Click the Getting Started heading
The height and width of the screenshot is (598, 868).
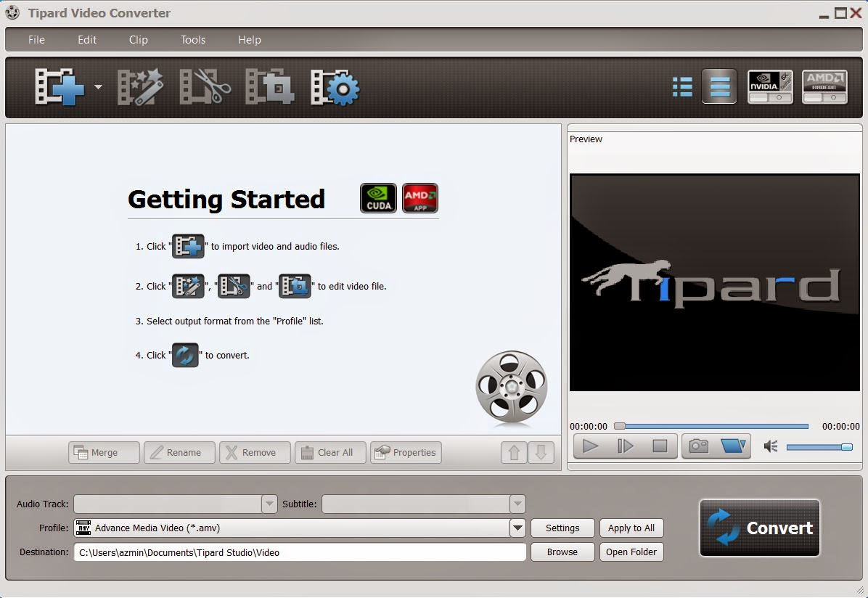pyautogui.click(x=226, y=199)
